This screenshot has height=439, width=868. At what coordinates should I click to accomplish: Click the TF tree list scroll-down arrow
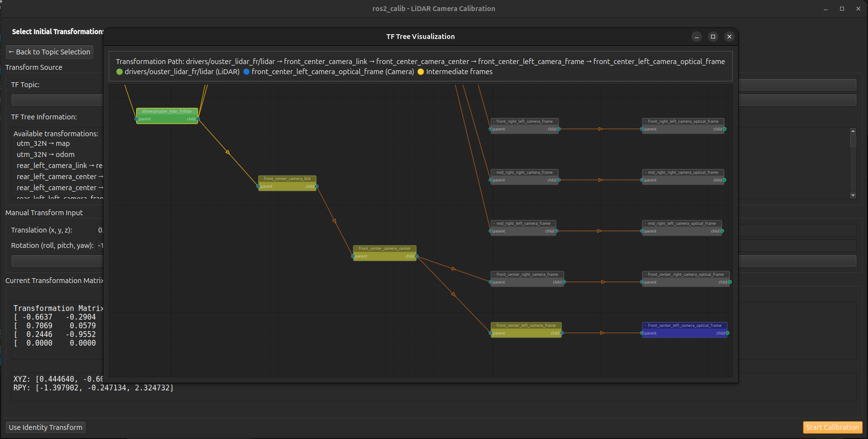853,195
